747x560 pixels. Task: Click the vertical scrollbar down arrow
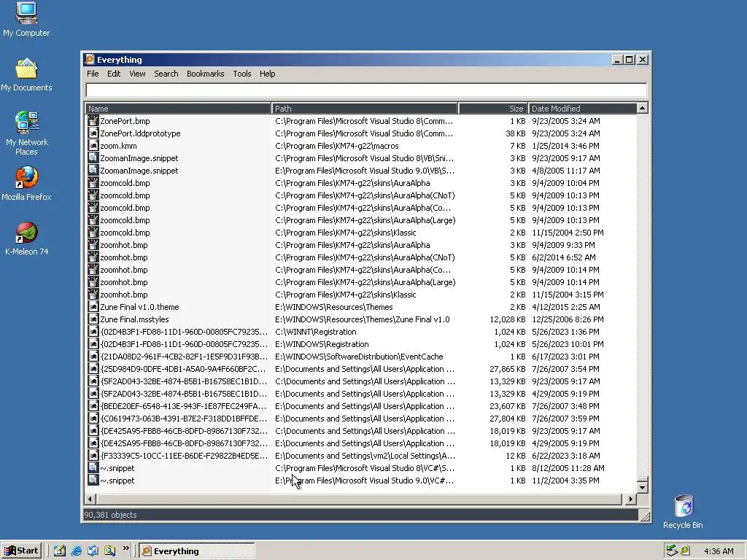(642, 487)
